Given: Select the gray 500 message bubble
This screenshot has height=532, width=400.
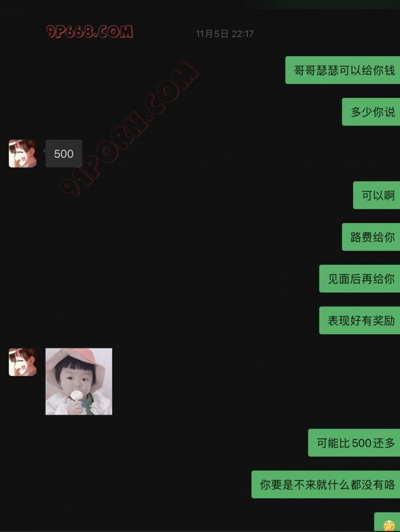Looking at the screenshot, I should [64, 153].
